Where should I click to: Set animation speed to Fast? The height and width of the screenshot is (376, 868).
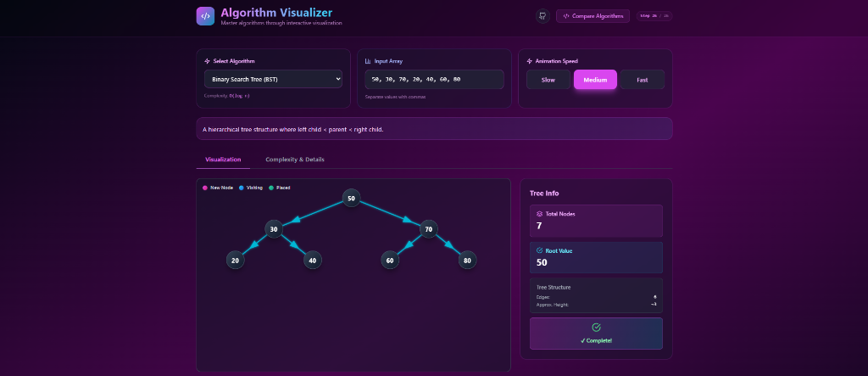click(x=643, y=80)
